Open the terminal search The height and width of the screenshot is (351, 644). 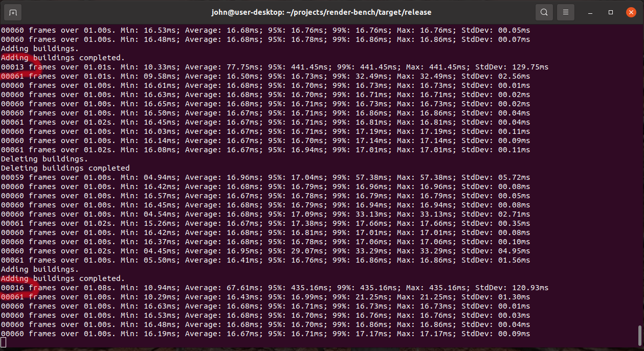544,12
